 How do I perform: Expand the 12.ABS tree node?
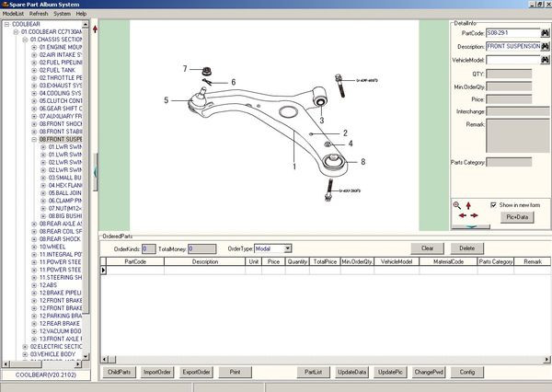[x=34, y=285]
